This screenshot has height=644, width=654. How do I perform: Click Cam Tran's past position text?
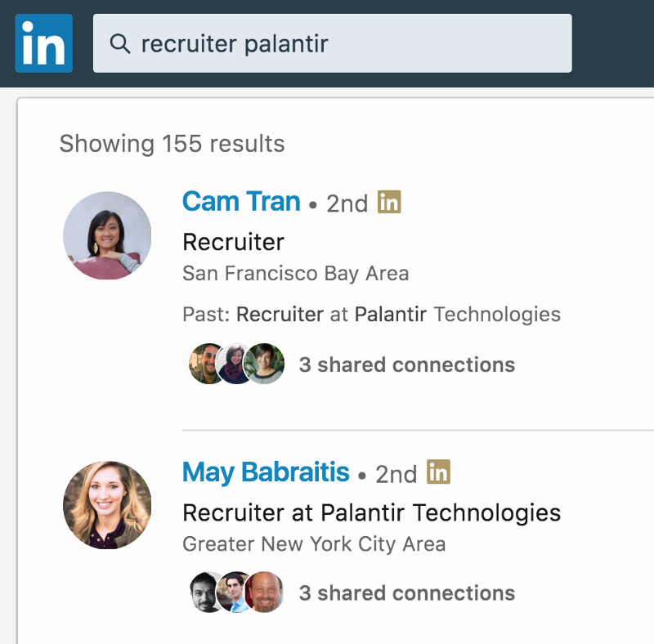click(x=372, y=314)
